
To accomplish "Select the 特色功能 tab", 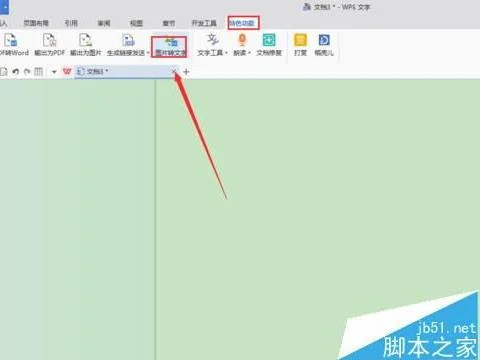I will (x=243, y=23).
